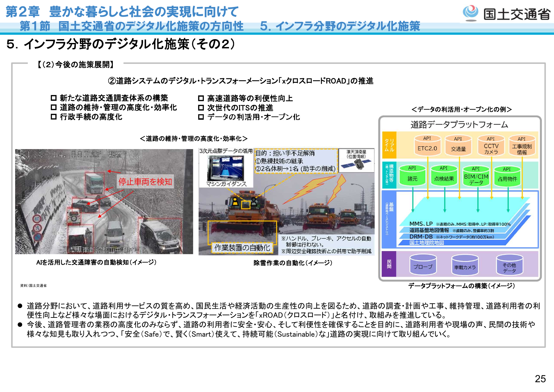The width and height of the screenshot is (554, 392).
Task: Open the BIM/CIMデータ API icon
Action: point(475,177)
